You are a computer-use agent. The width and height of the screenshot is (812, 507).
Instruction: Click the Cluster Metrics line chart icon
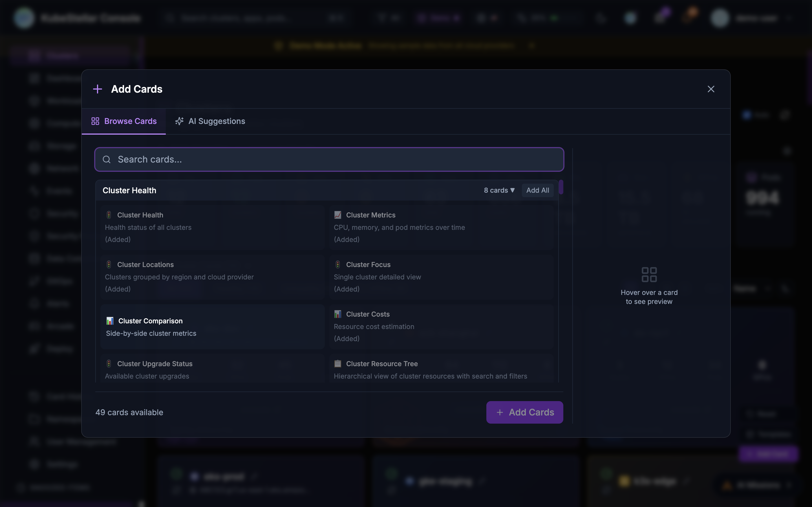(x=337, y=215)
